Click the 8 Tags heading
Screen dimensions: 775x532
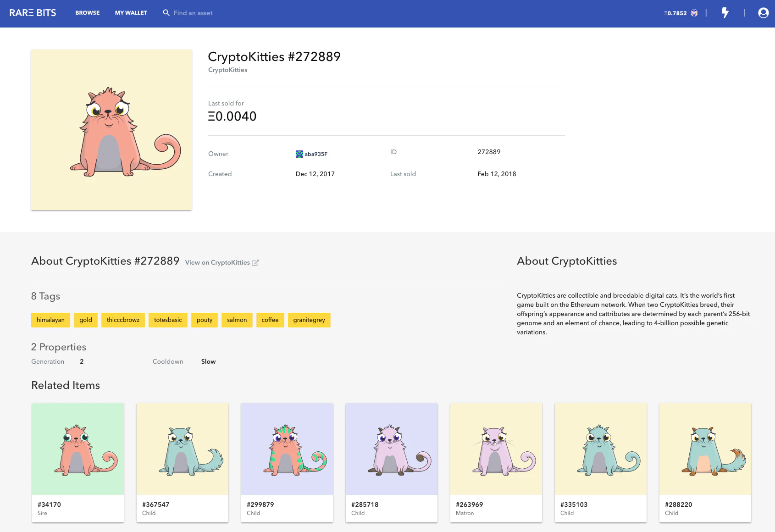pyautogui.click(x=45, y=296)
